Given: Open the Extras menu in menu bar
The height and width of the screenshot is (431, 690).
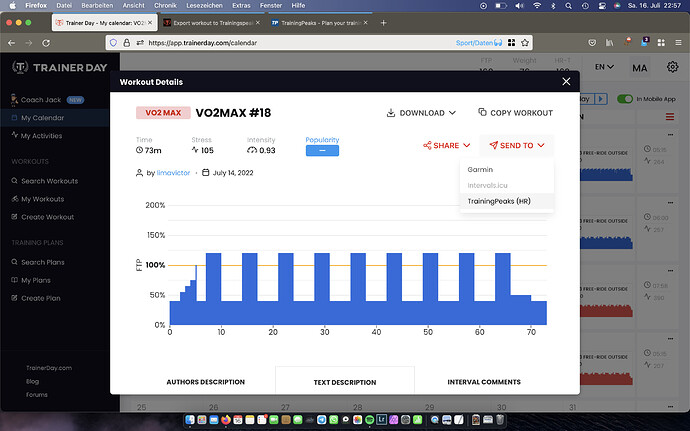Looking at the screenshot, I should (x=241, y=5).
